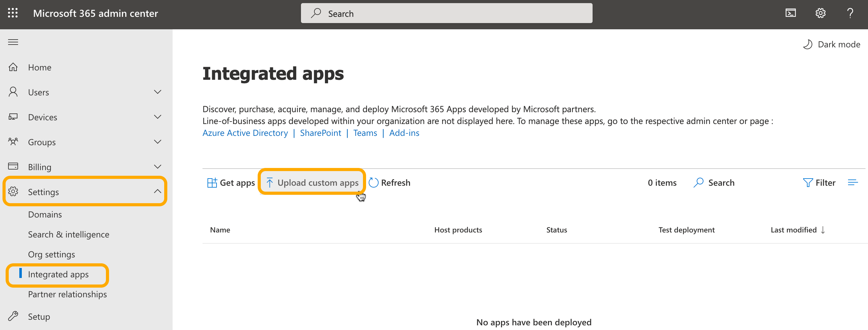Screen dimensions: 868x330
Task: Open Cloud Shell terminal icon in header
Action: tap(790, 13)
